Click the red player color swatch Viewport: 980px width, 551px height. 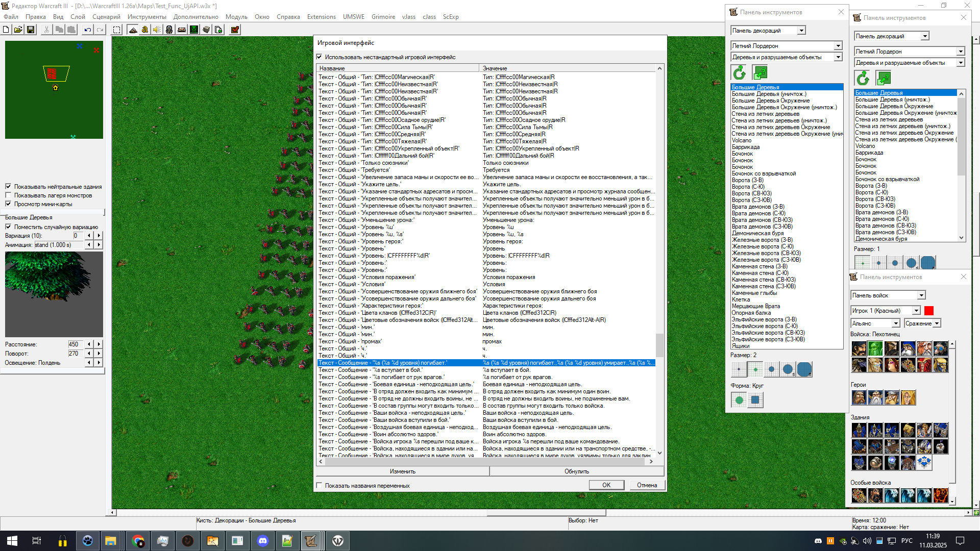point(929,311)
